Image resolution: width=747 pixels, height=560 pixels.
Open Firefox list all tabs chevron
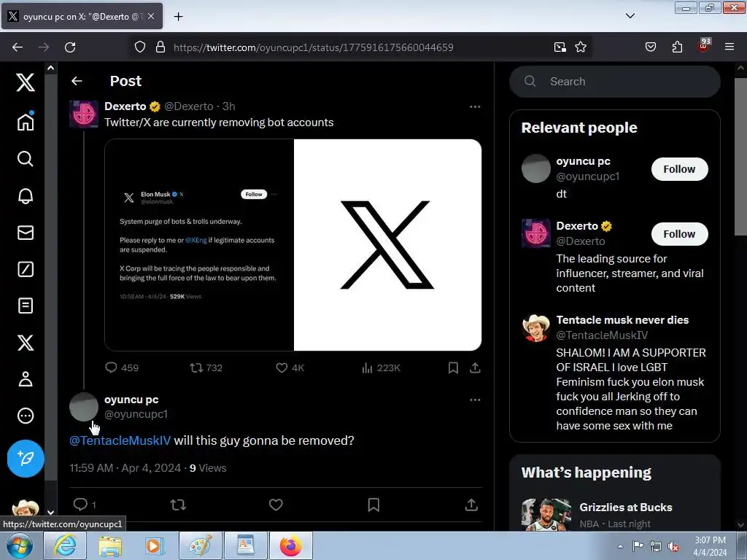(630, 16)
